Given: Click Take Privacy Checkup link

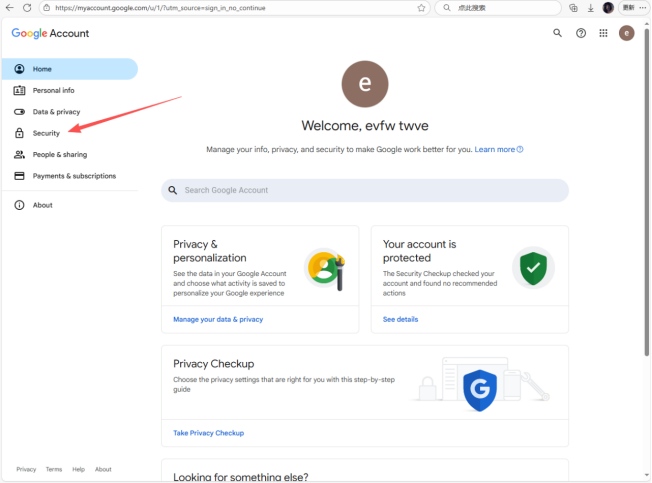Looking at the screenshot, I should (x=208, y=433).
